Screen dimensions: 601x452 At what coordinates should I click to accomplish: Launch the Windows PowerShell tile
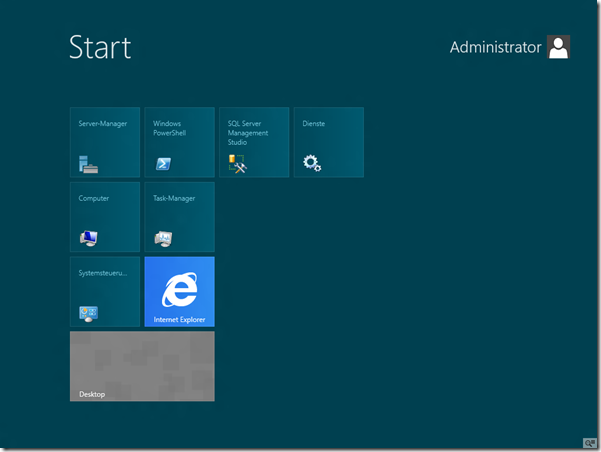179,142
